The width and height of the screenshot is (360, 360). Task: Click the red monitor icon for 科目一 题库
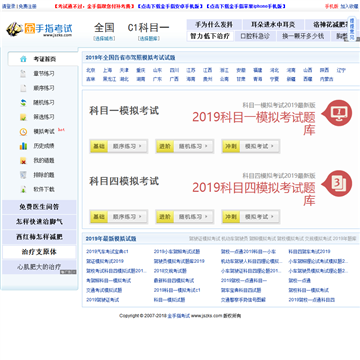pos(338,113)
